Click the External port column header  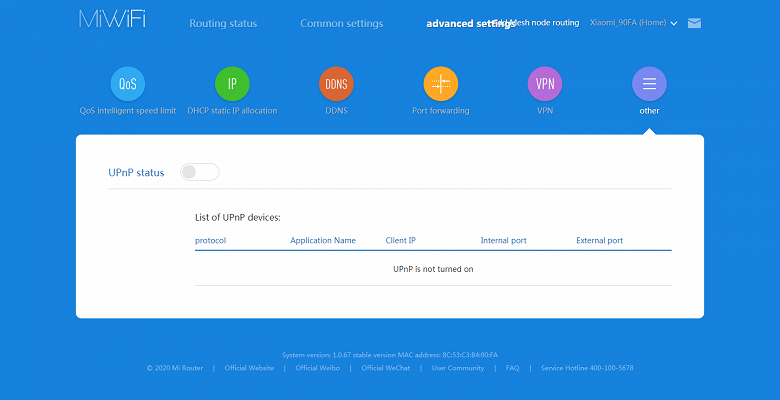599,240
